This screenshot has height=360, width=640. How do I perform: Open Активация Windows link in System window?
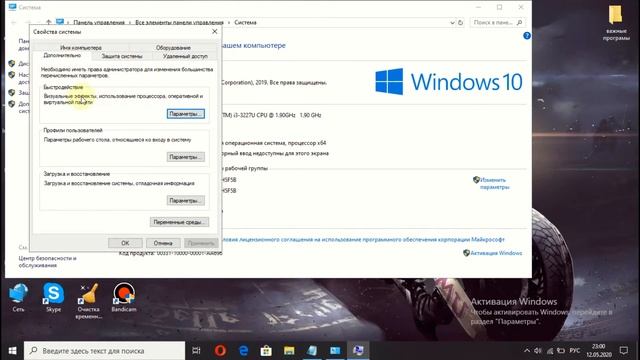(496, 253)
